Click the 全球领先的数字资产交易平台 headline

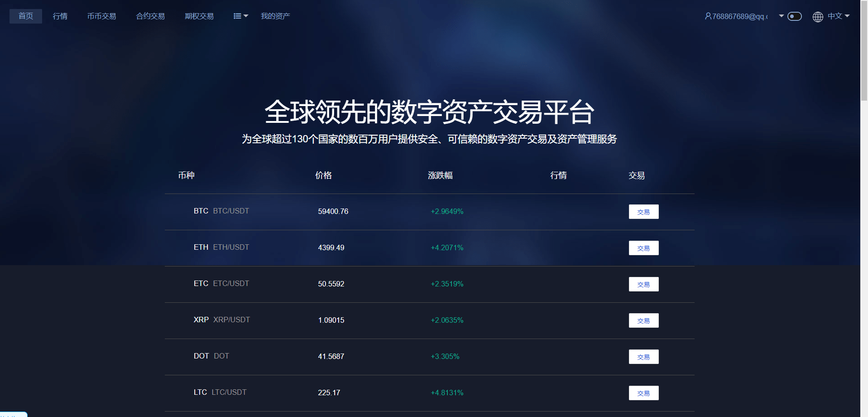click(x=429, y=112)
